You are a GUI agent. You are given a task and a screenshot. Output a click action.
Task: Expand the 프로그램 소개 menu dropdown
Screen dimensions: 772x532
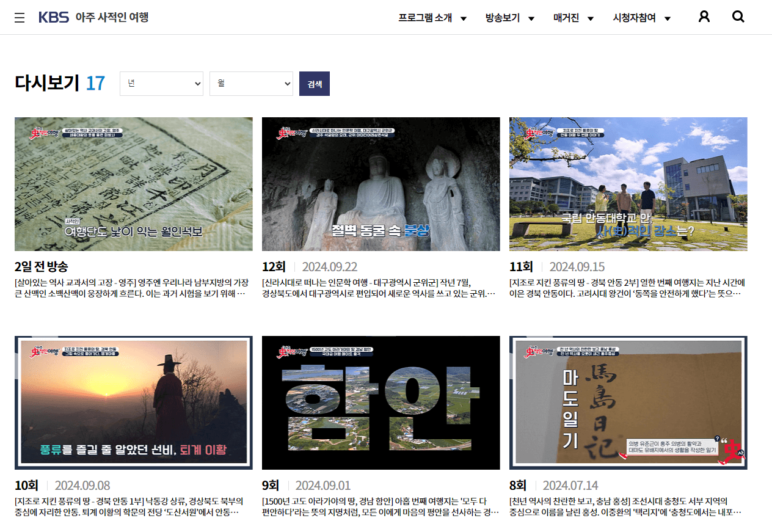pos(433,18)
